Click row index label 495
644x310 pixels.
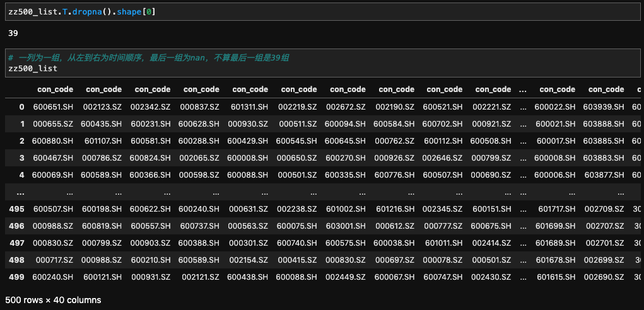point(16,209)
